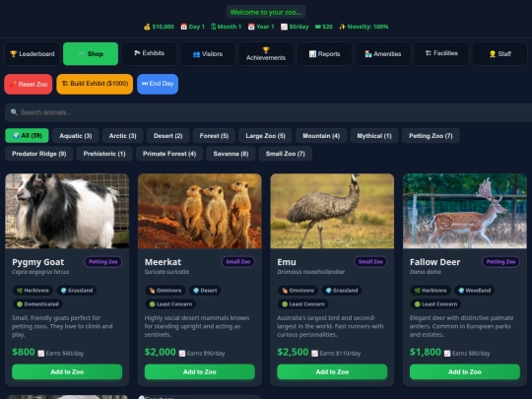This screenshot has height=399, width=532.
Task: Select the Shop tab
Action: [x=91, y=53]
